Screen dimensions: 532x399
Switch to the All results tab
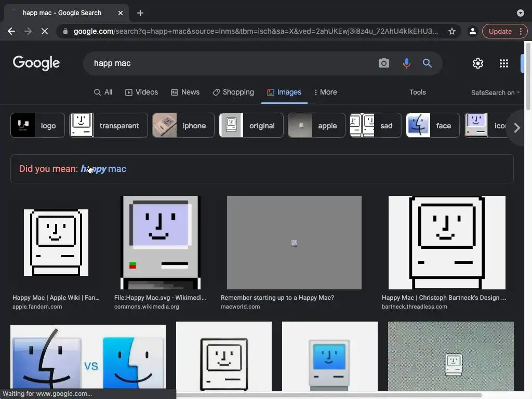[x=103, y=92]
